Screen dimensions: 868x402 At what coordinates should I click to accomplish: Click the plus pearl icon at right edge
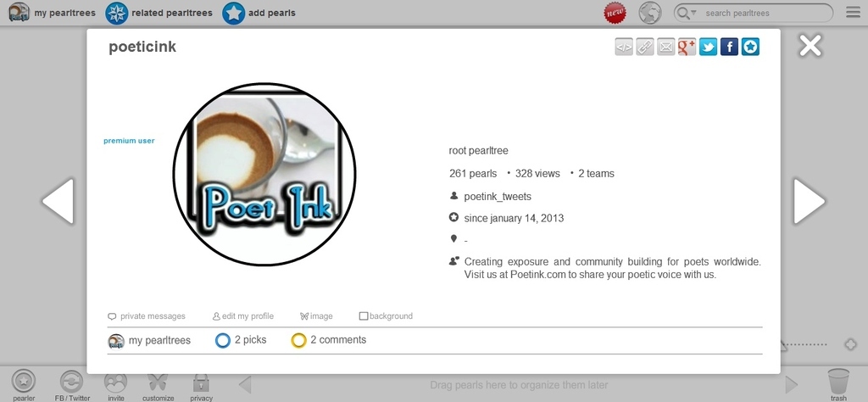[850, 344]
